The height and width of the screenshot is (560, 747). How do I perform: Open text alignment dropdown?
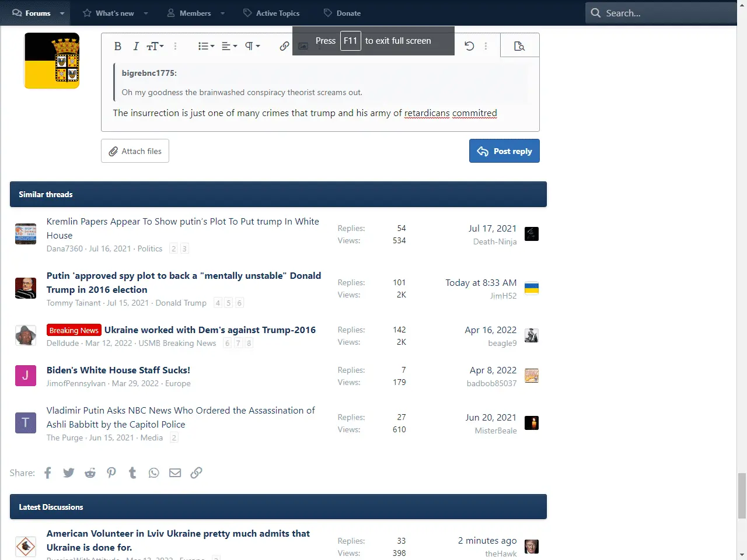(x=229, y=46)
